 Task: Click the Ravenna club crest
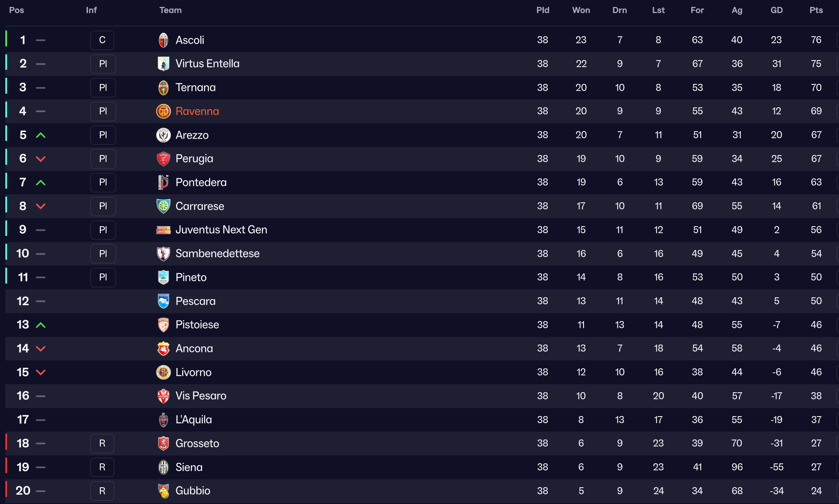pyautogui.click(x=164, y=111)
